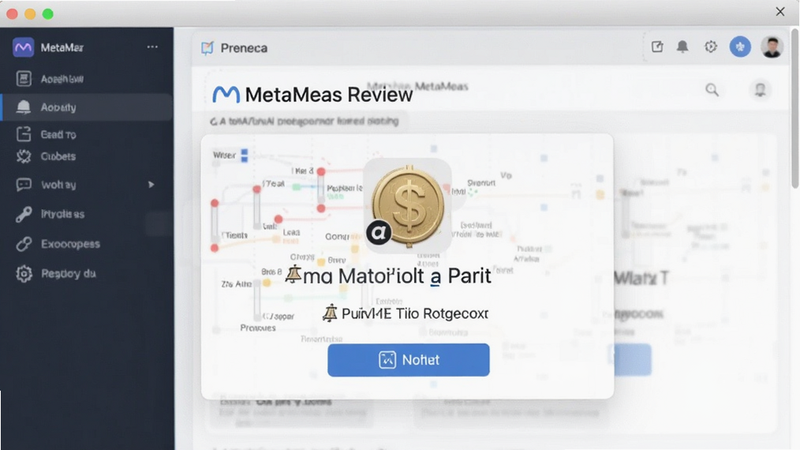Open the Ciobets sidebar item
Image resolution: width=800 pixels, height=450 pixels.
click(x=46, y=156)
